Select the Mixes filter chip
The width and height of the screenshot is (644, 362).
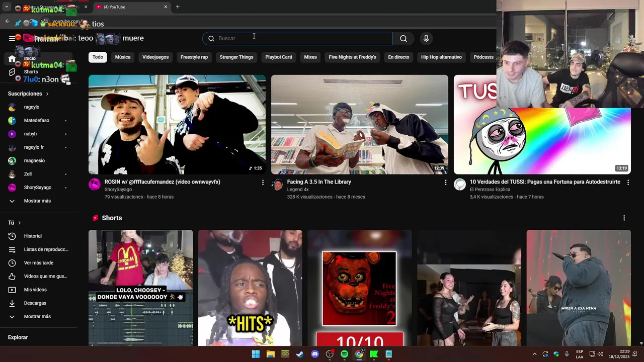click(x=310, y=57)
